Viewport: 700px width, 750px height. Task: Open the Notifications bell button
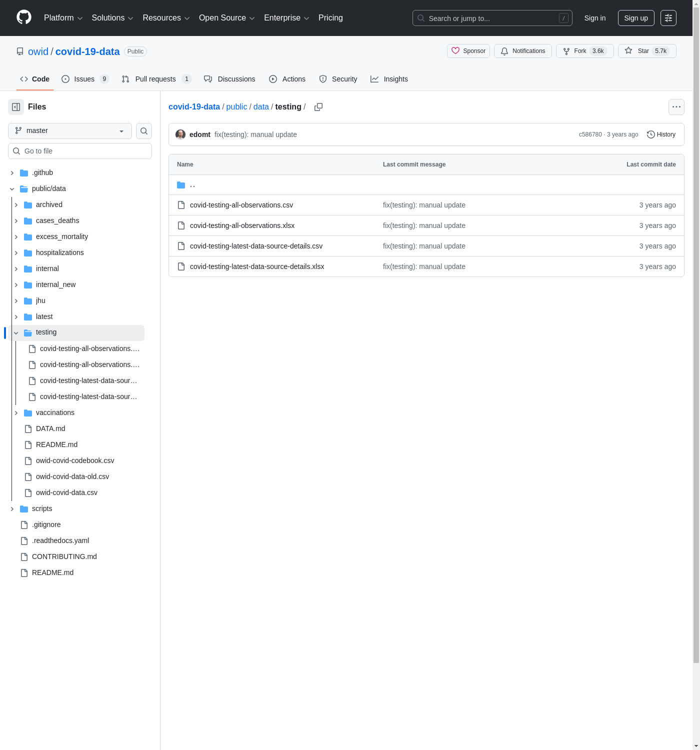(x=523, y=51)
